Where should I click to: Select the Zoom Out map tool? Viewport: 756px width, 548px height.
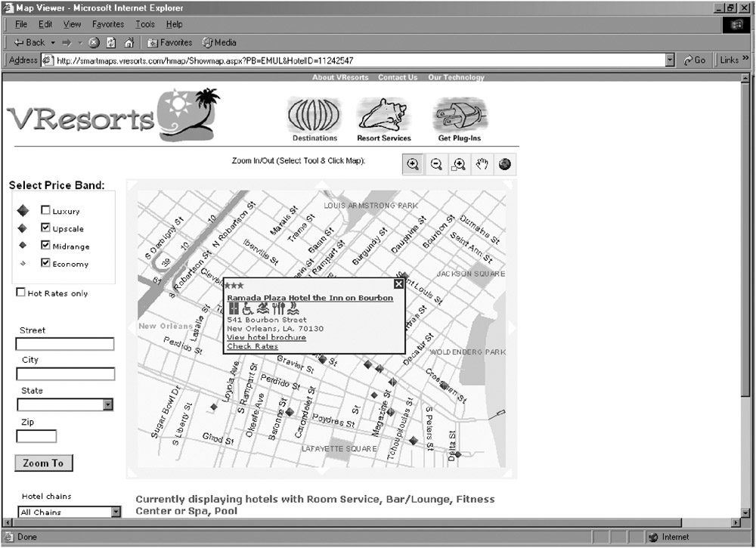(436, 164)
